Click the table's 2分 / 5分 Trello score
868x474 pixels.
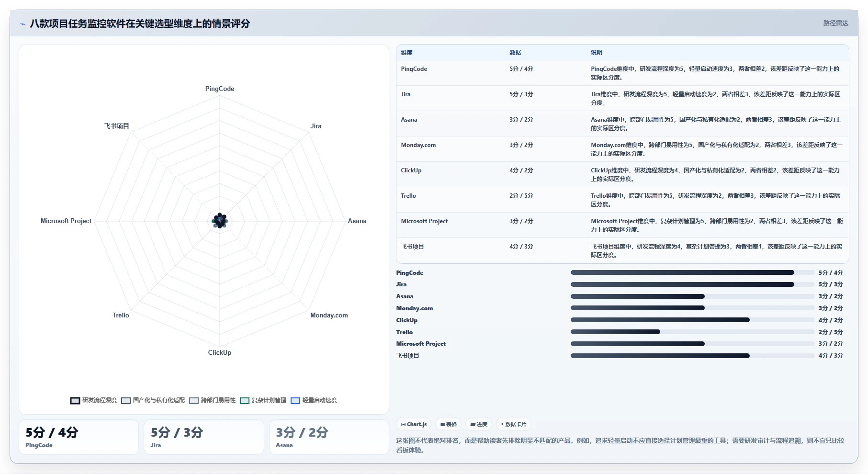click(x=521, y=196)
